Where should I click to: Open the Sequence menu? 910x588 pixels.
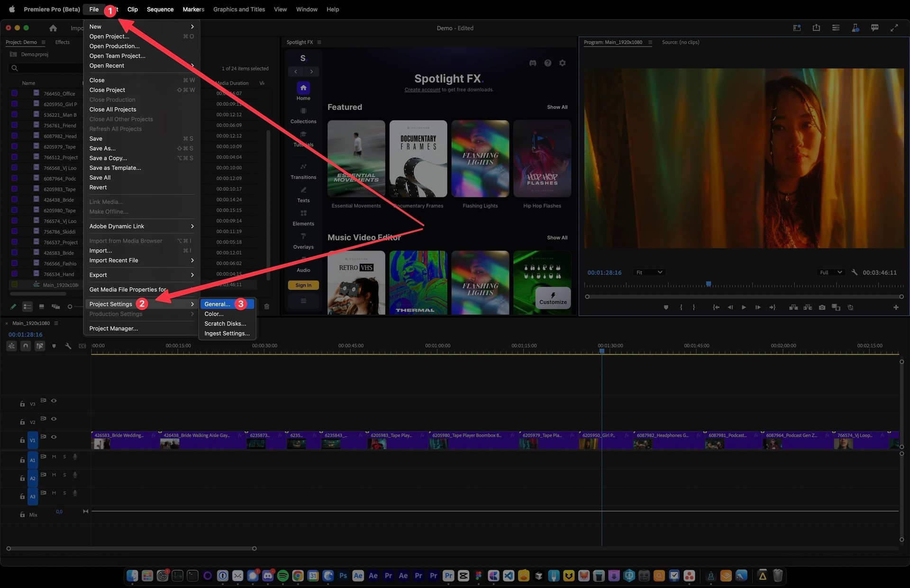tap(160, 9)
